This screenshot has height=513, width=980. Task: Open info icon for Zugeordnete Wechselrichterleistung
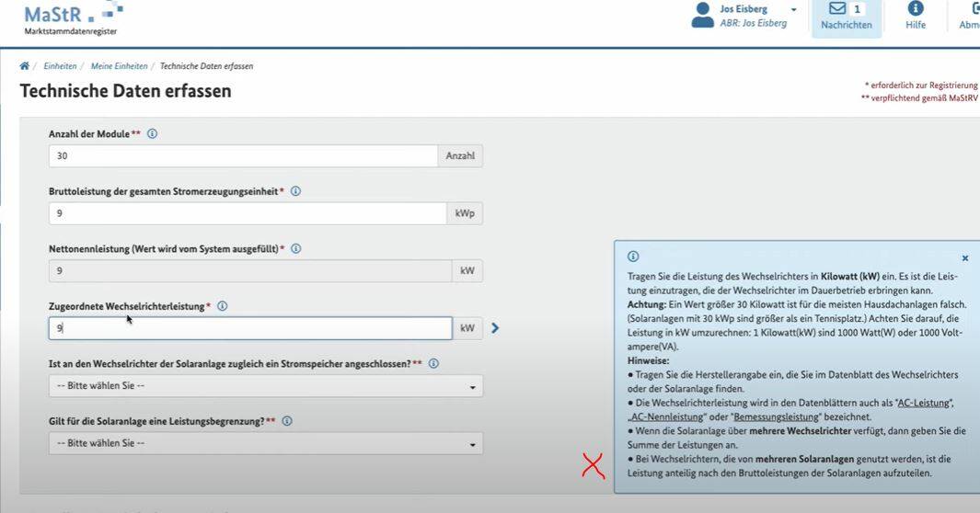[222, 306]
